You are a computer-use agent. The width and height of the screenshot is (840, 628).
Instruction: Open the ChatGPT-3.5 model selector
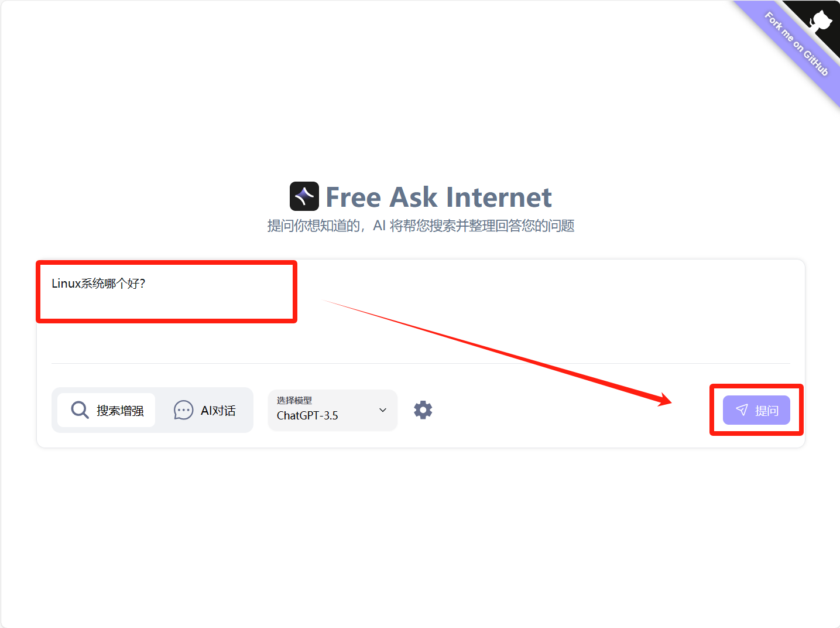(x=332, y=410)
